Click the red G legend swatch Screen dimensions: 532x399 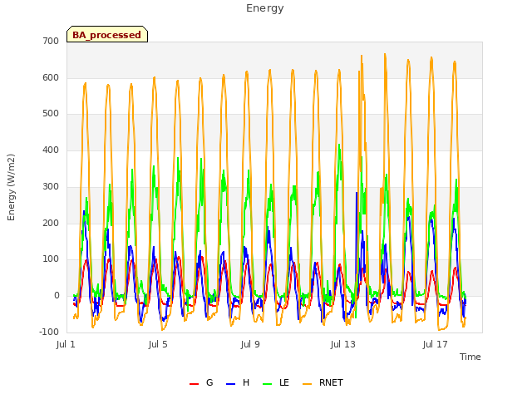pos(194,384)
